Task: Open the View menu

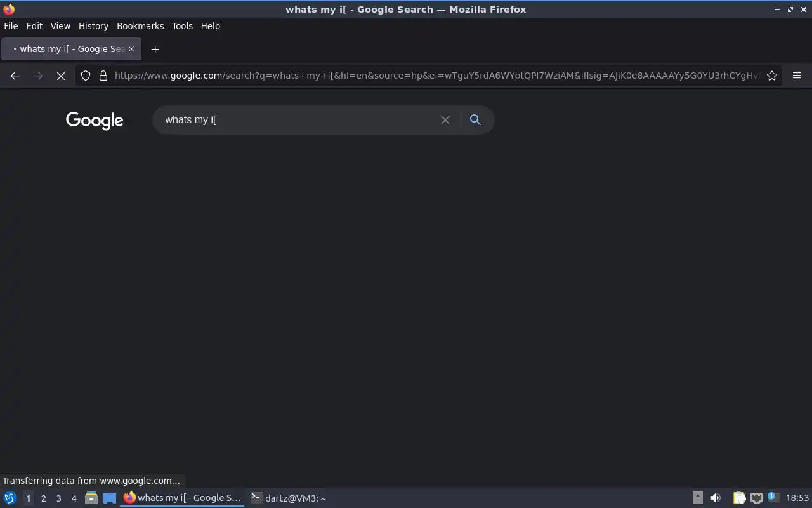Action: 60,26
